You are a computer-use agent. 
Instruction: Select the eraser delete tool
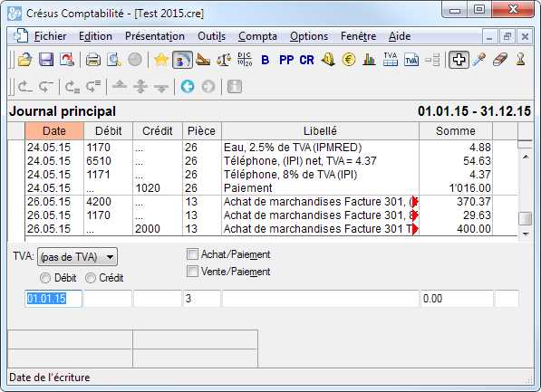click(x=500, y=60)
